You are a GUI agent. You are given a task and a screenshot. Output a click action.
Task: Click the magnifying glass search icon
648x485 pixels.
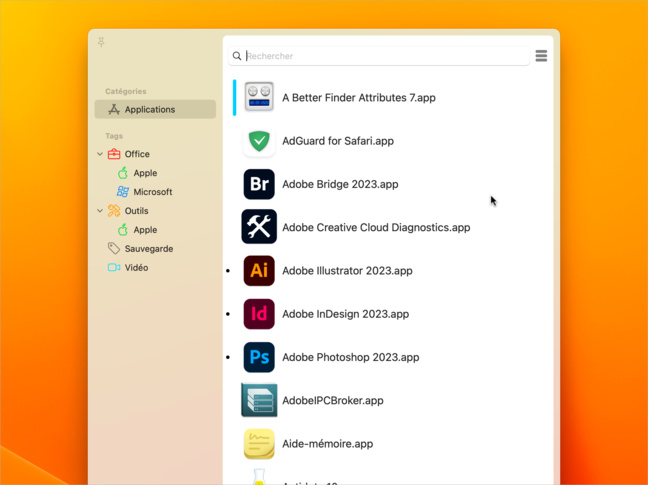coord(237,56)
